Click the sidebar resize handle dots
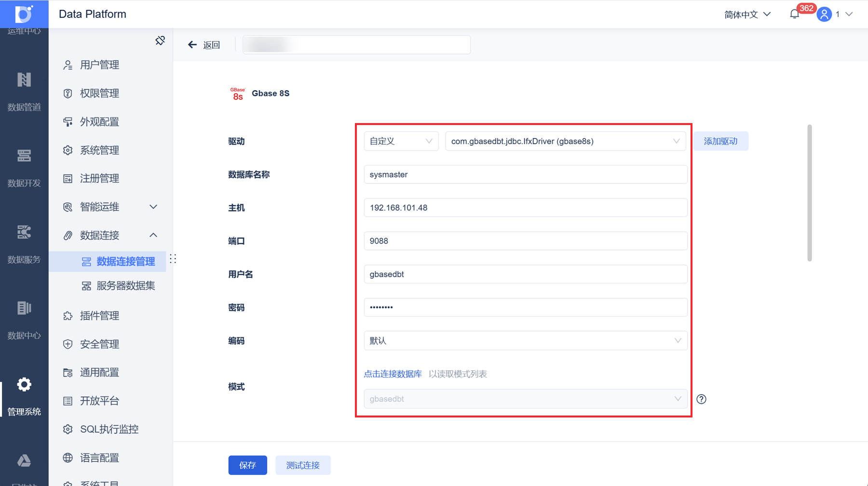The height and width of the screenshot is (486, 868). [x=173, y=259]
